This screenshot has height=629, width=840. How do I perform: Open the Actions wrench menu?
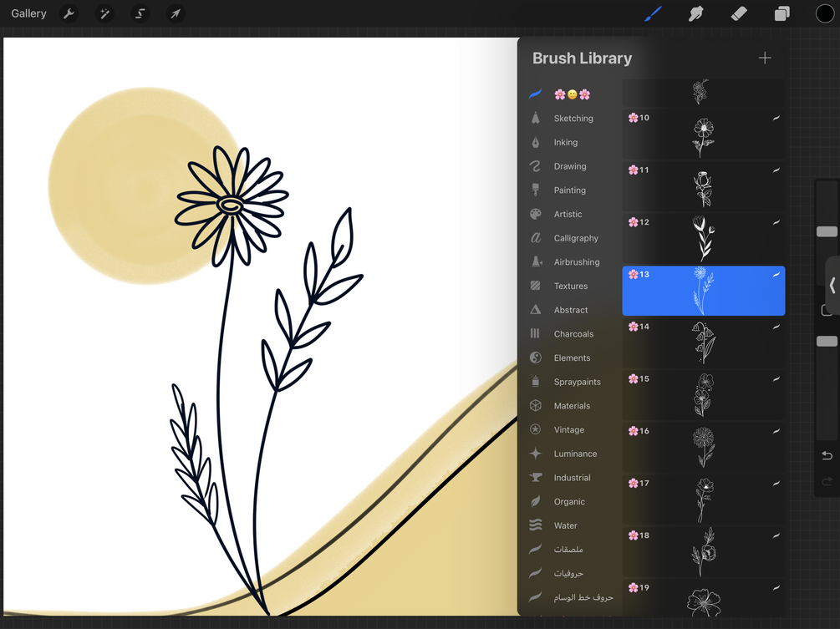69,13
